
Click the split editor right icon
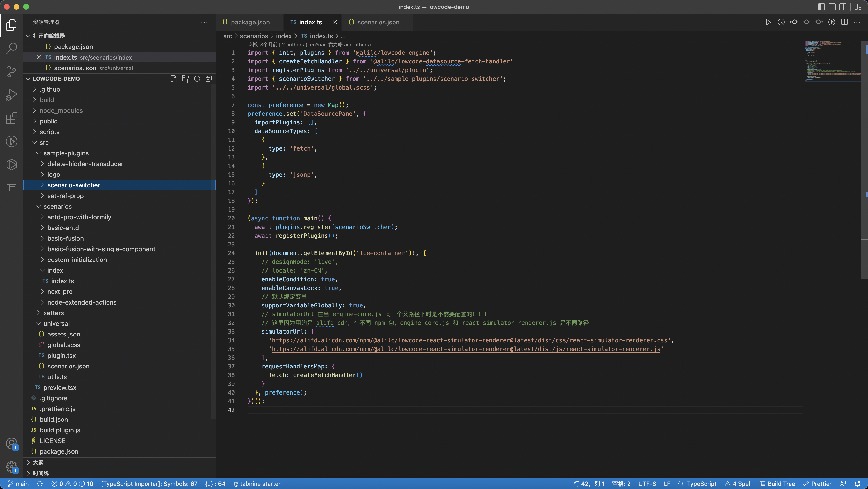(x=844, y=22)
